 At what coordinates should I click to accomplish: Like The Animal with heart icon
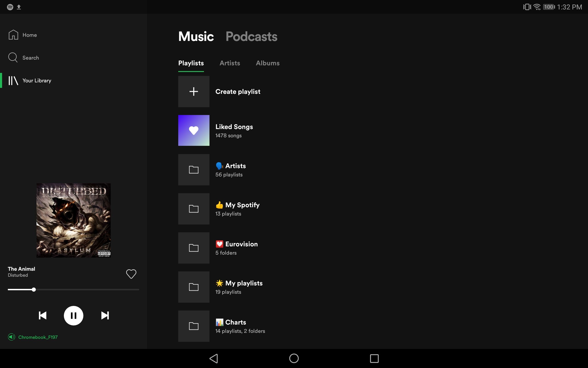click(131, 274)
